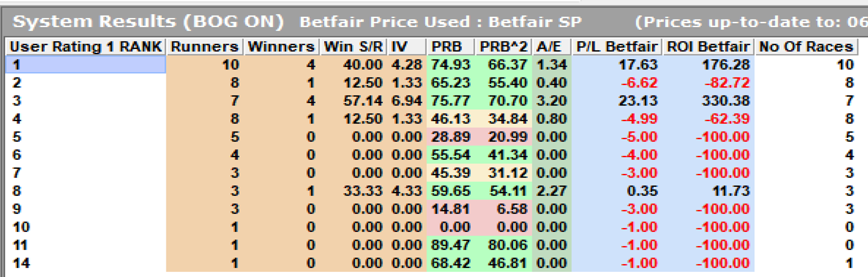Click the No Of Races column header

(806, 46)
